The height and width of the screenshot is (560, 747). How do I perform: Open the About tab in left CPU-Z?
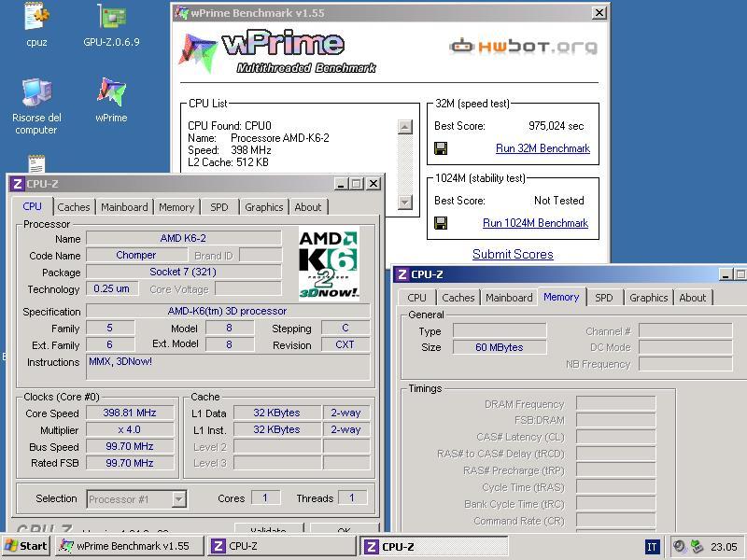[x=308, y=207]
